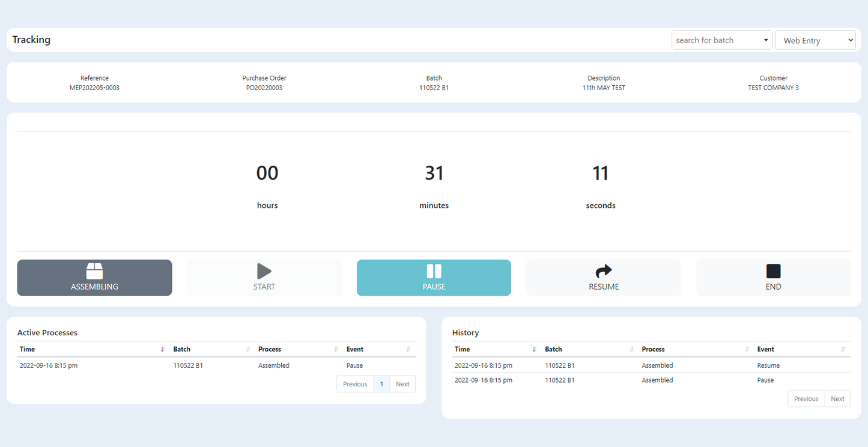868x447 pixels.
Task: Click Next under the History table
Action: (x=837, y=398)
